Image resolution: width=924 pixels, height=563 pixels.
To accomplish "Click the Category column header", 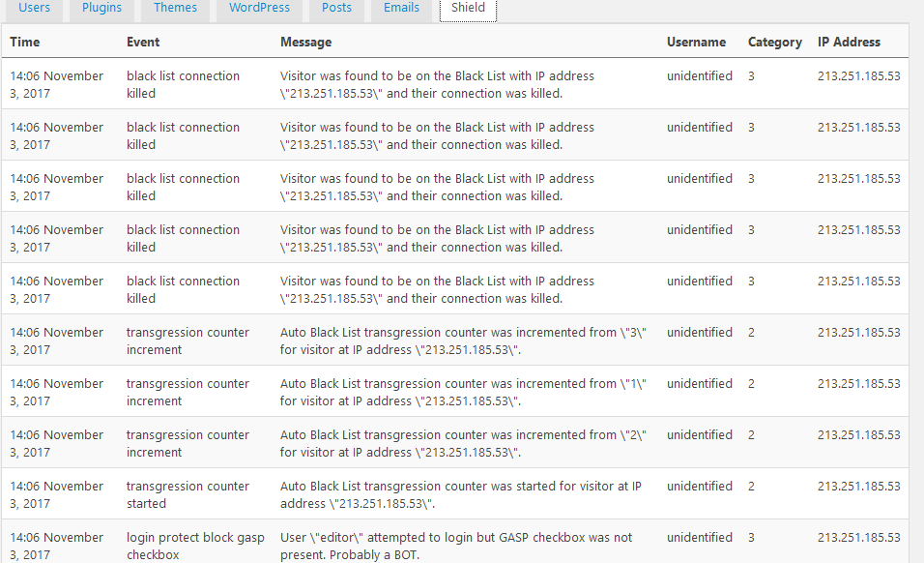I will [x=775, y=42].
